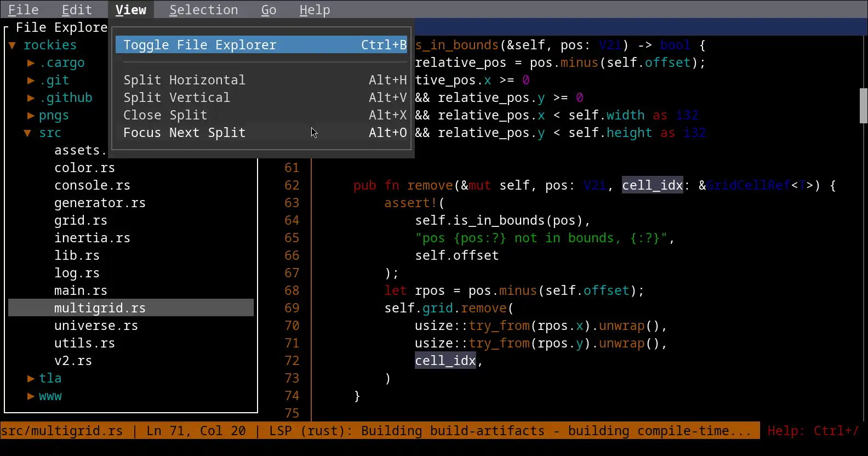Expand the www folder arrow

[31, 396]
